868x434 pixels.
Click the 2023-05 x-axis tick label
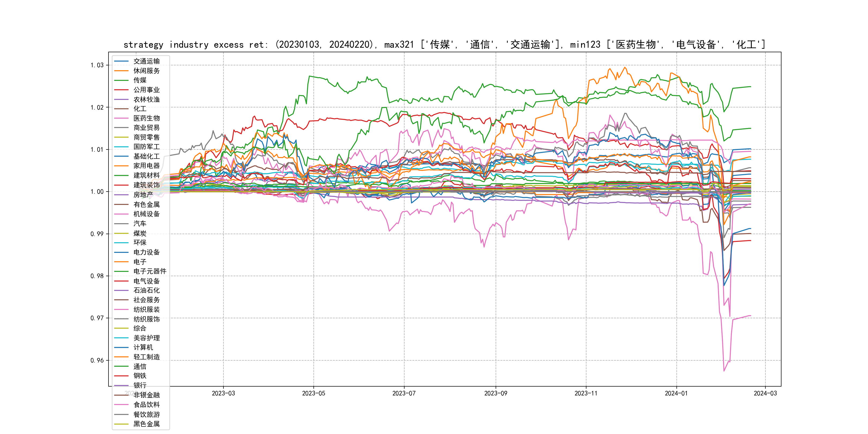313,393
